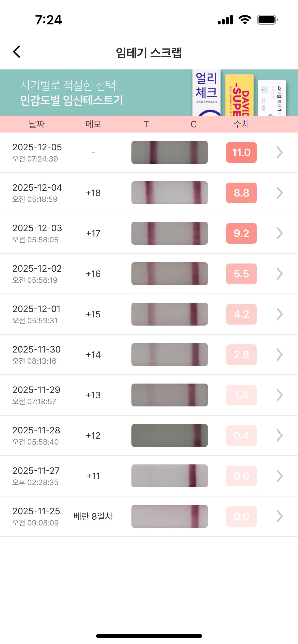The image size is (298, 644).
Task: Tap the 수치 column header
Action: [x=241, y=124]
